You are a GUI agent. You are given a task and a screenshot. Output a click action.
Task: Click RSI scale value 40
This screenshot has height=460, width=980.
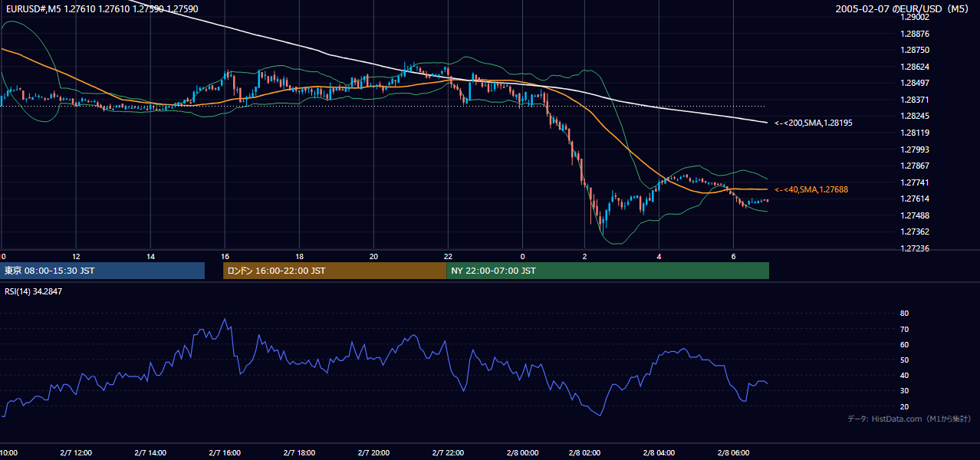pyautogui.click(x=904, y=375)
